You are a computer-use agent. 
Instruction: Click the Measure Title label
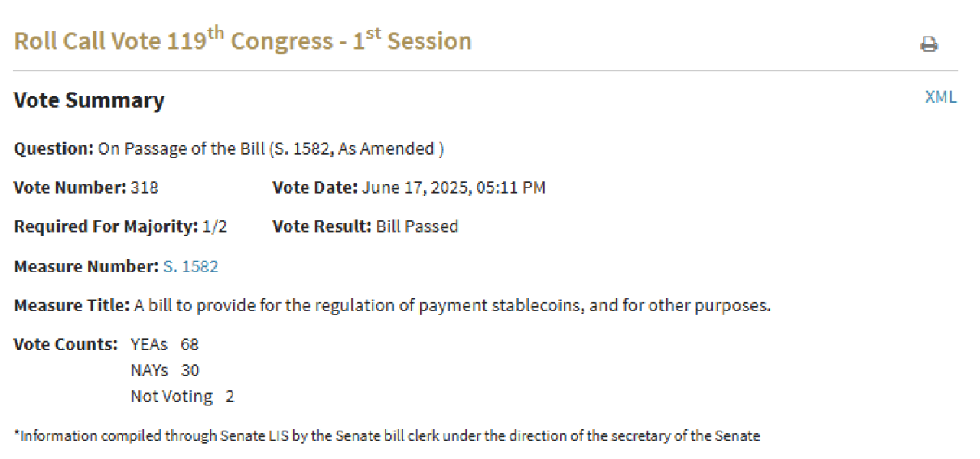(71, 306)
